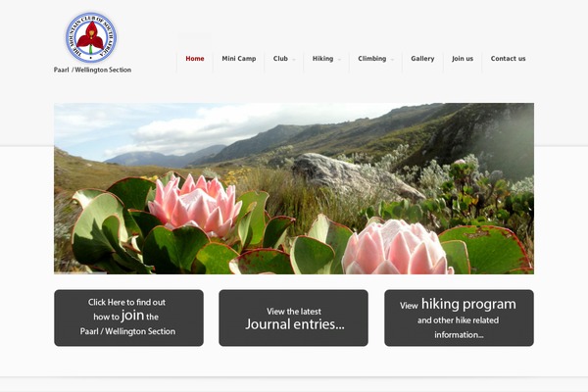Open the View hiking program button

459,318
